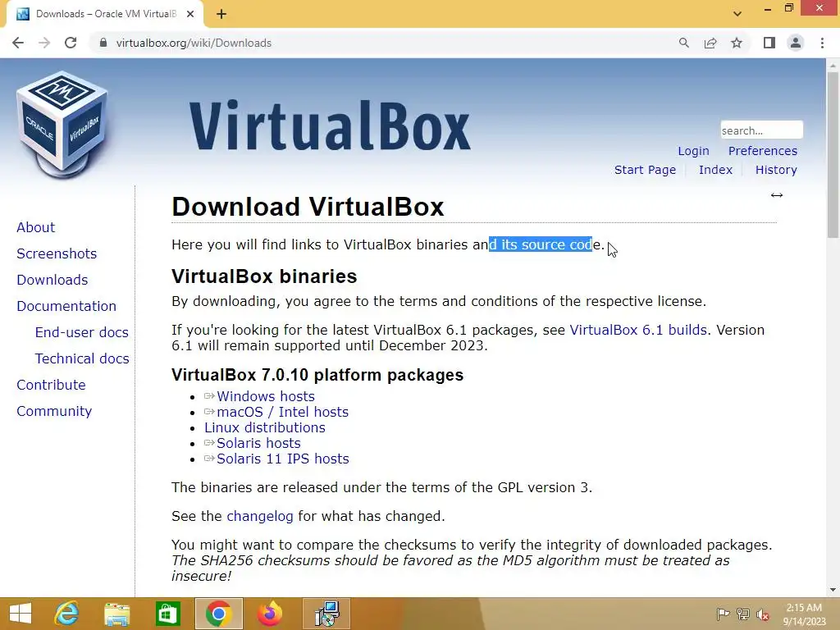
Task: Click the external-link icon before Solaris 11 IPS hosts
Action: point(209,459)
